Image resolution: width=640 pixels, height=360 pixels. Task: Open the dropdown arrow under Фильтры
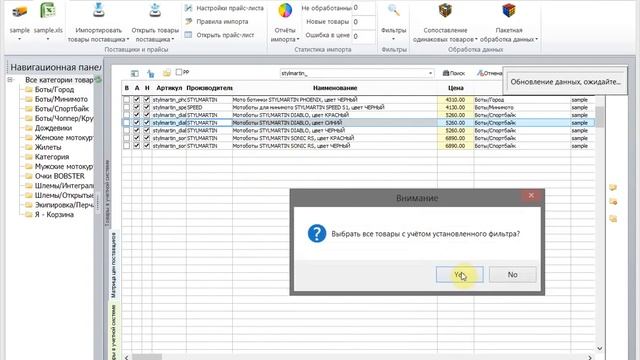click(x=393, y=39)
